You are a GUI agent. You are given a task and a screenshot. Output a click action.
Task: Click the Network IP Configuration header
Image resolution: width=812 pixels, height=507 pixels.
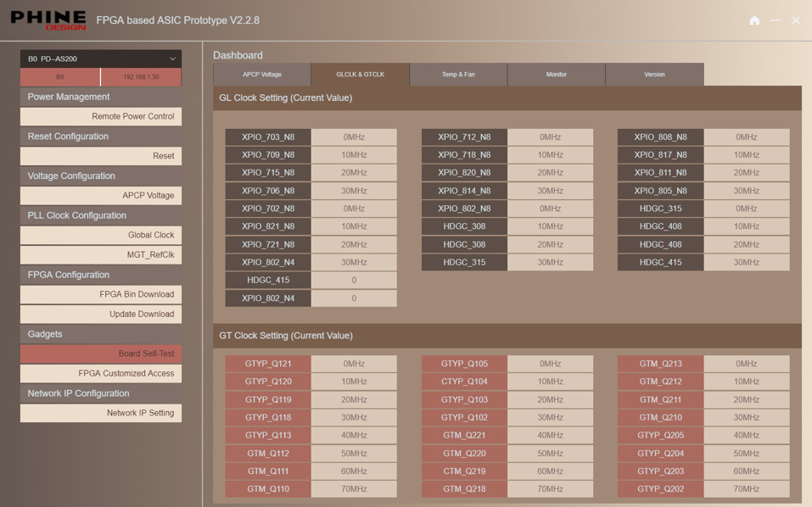click(101, 393)
